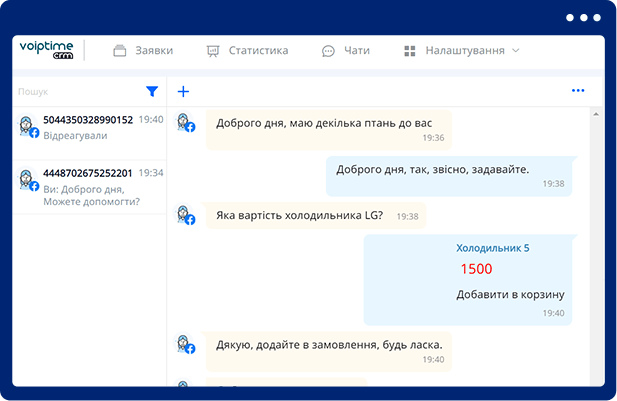Viewport: 617px width, 401px height.
Task: Click avatar of contact 5044350328990152
Action: click(28, 126)
